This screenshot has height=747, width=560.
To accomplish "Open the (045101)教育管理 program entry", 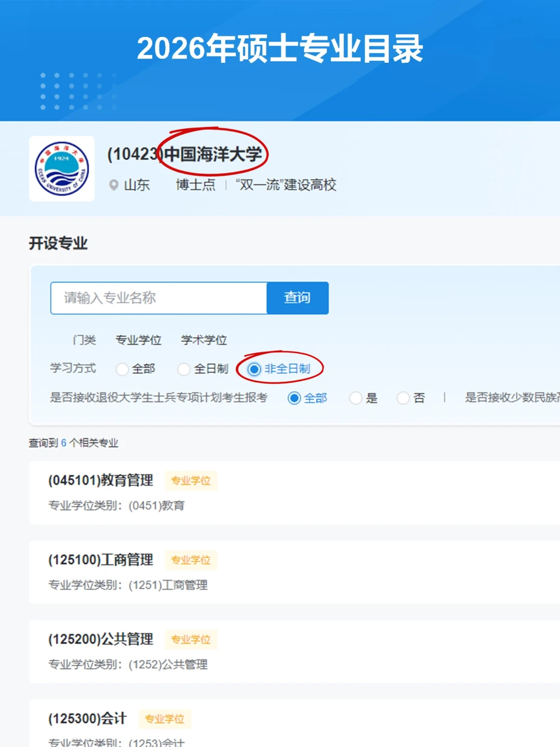I will [101, 480].
